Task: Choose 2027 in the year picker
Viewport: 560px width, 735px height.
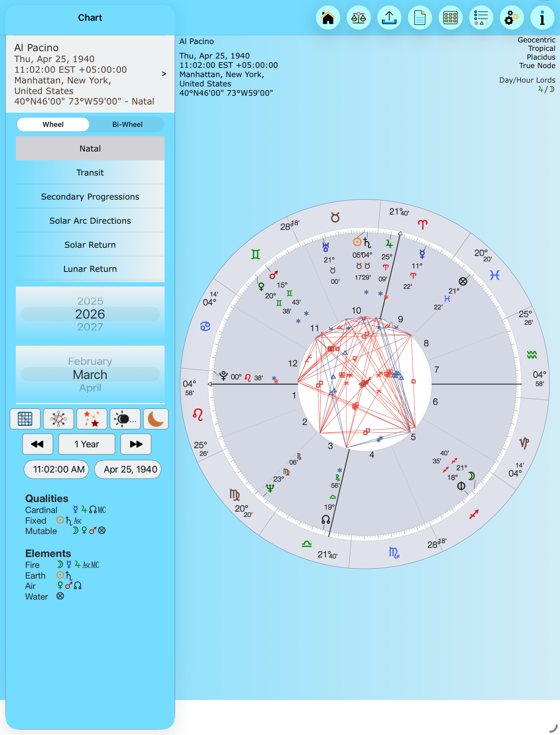Action: (x=90, y=327)
